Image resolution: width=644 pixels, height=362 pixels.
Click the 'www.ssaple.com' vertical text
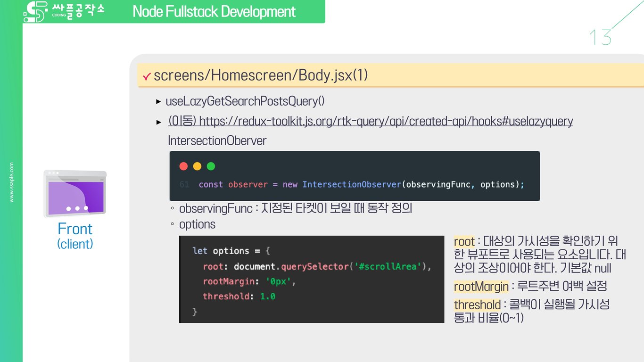tap(12, 182)
